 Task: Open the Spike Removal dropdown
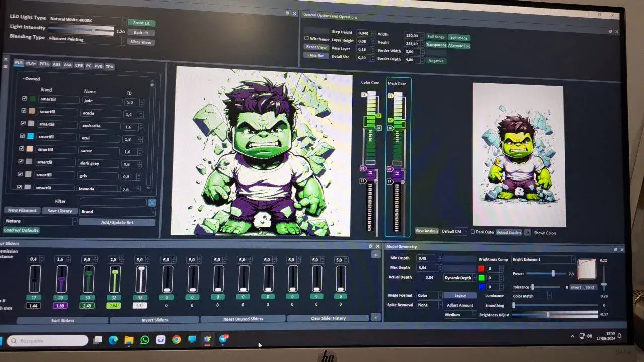pyautogui.click(x=429, y=305)
